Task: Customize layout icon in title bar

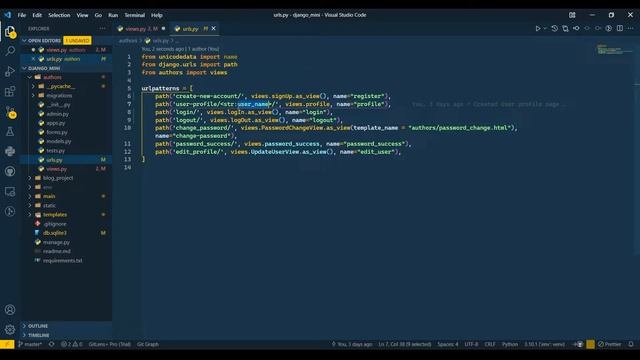Action: 572,15
